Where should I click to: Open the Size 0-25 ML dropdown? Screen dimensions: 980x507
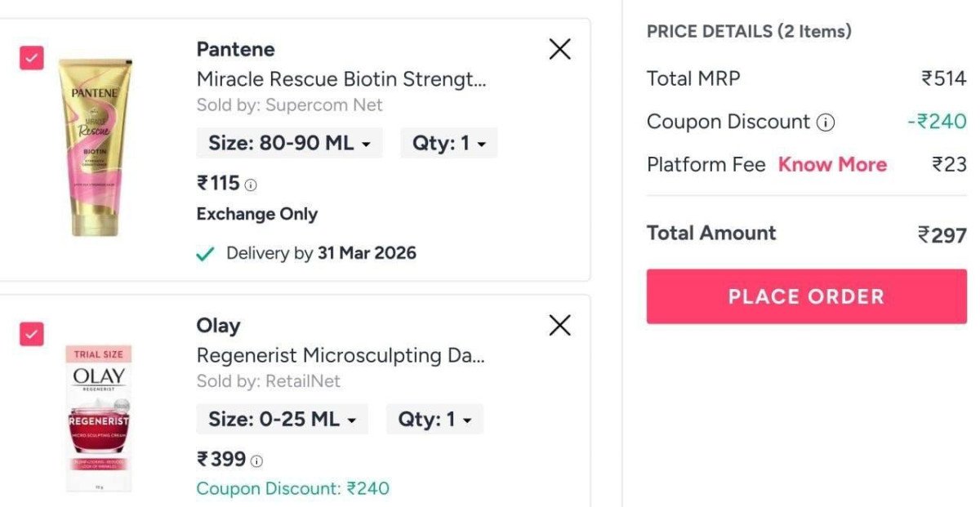(x=282, y=418)
